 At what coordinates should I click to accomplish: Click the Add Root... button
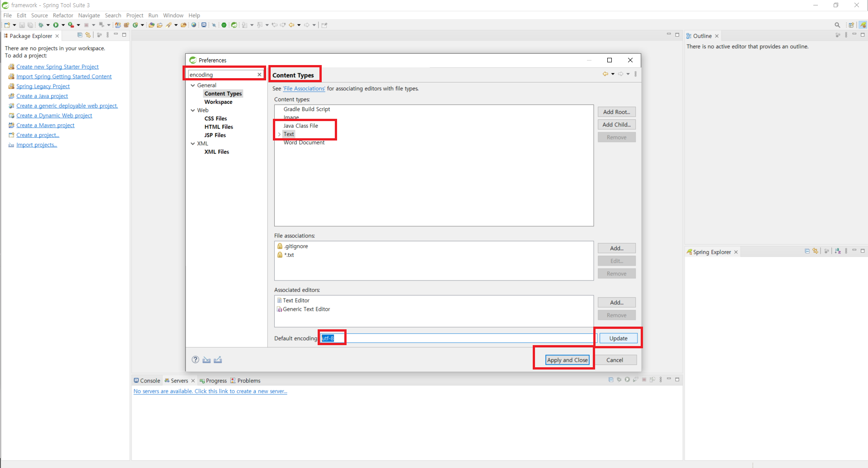point(616,112)
